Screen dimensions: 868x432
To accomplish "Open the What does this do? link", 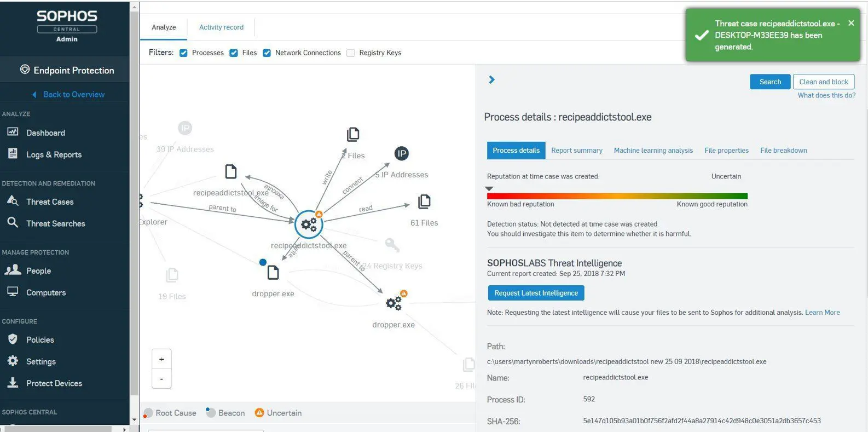I will coord(826,95).
